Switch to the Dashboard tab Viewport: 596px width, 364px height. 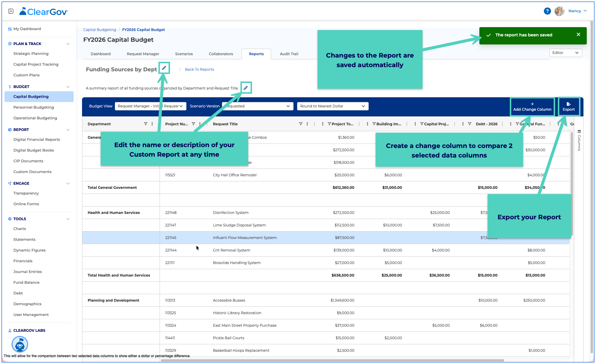coord(101,54)
